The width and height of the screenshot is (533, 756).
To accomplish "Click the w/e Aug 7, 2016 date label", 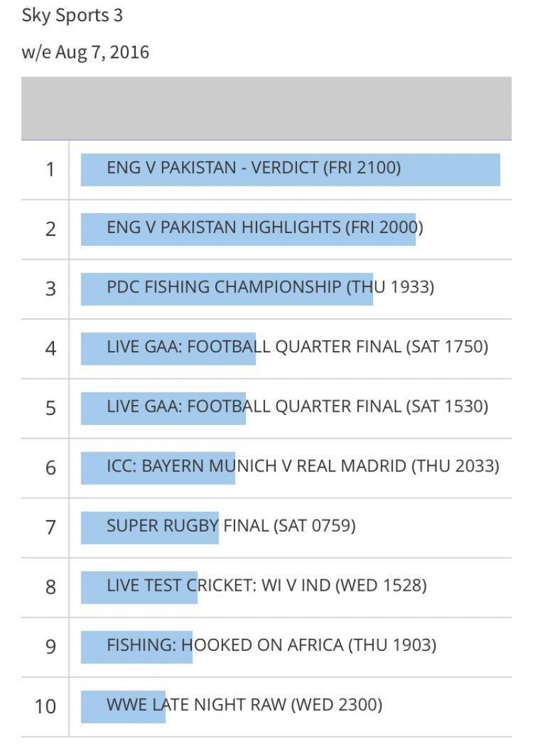I will 85,52.
